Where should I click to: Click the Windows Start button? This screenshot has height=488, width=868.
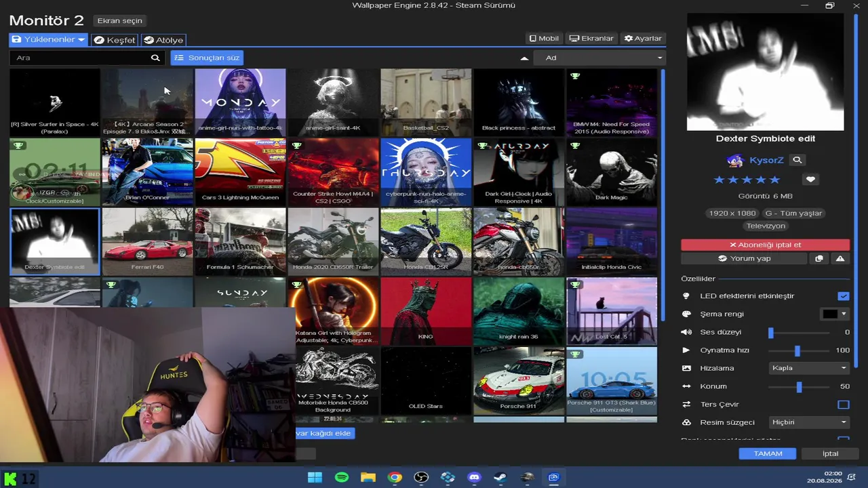point(315,477)
